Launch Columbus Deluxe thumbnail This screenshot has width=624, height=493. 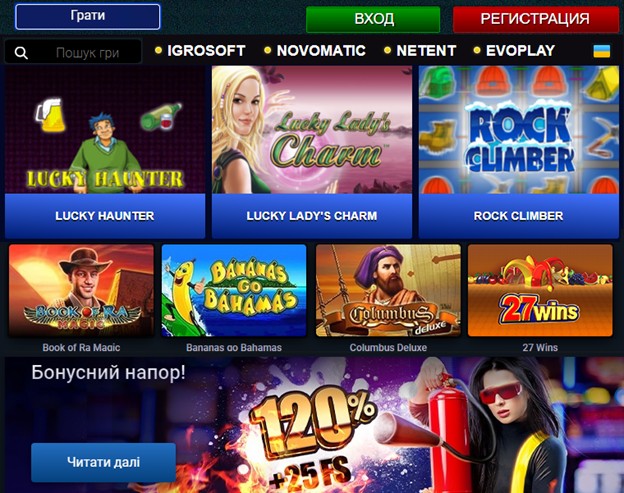click(388, 290)
